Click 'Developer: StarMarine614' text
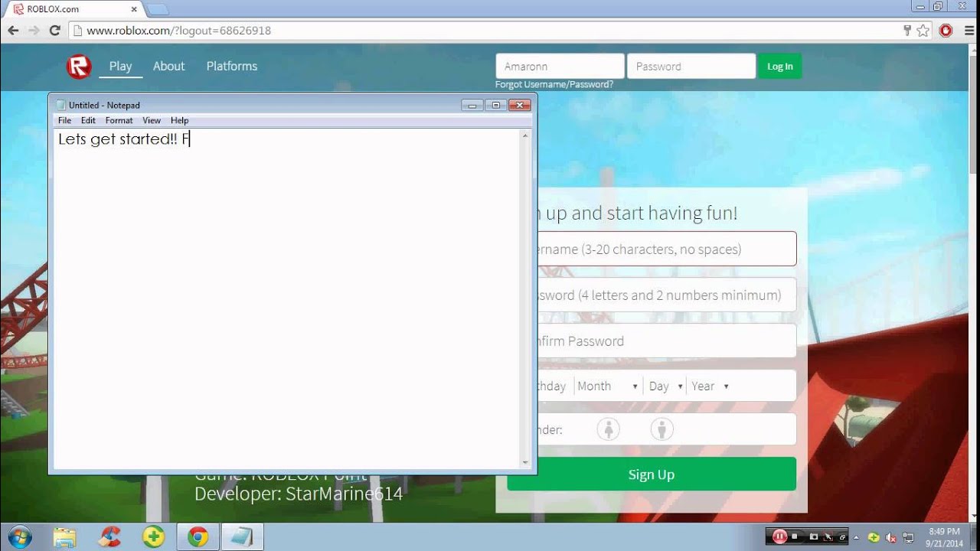This screenshot has width=980, height=551. click(x=299, y=494)
